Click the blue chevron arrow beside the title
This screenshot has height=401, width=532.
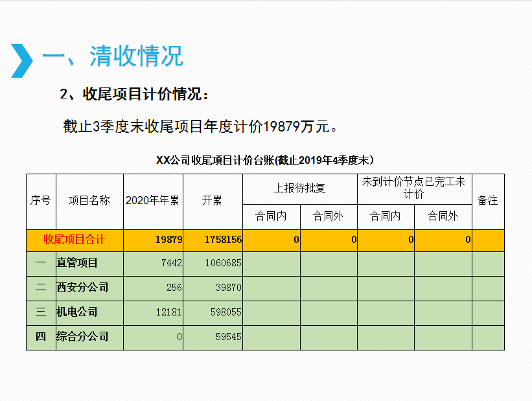22,61
